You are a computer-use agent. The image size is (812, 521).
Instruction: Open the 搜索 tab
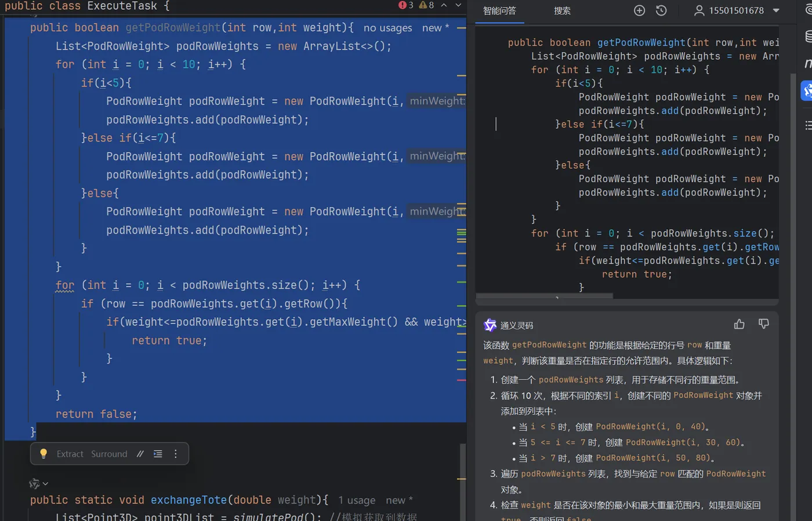click(562, 11)
